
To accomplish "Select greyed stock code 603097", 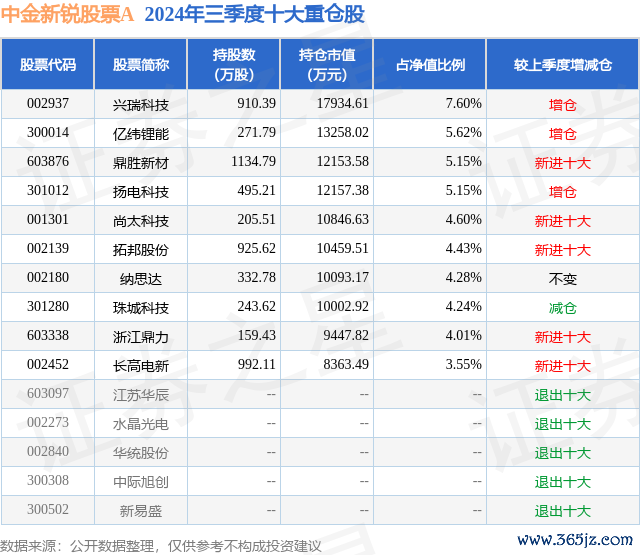I will click(x=48, y=393).
